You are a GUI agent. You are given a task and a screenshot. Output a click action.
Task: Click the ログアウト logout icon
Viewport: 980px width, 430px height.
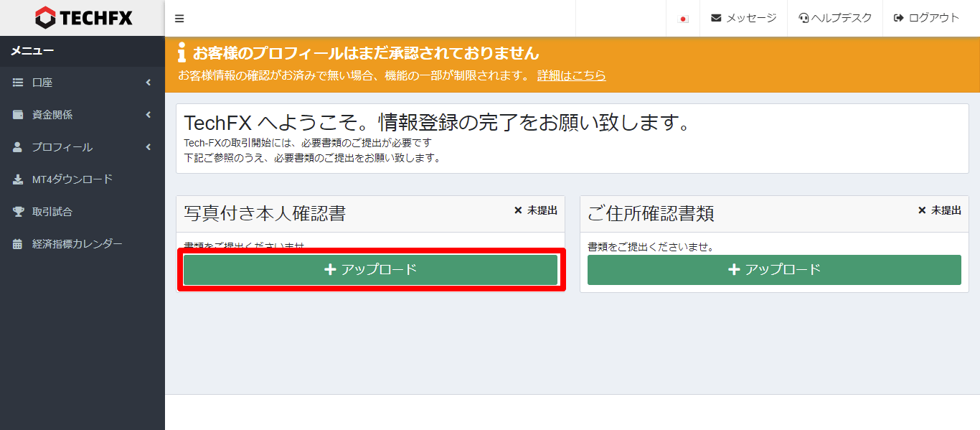(x=897, y=19)
